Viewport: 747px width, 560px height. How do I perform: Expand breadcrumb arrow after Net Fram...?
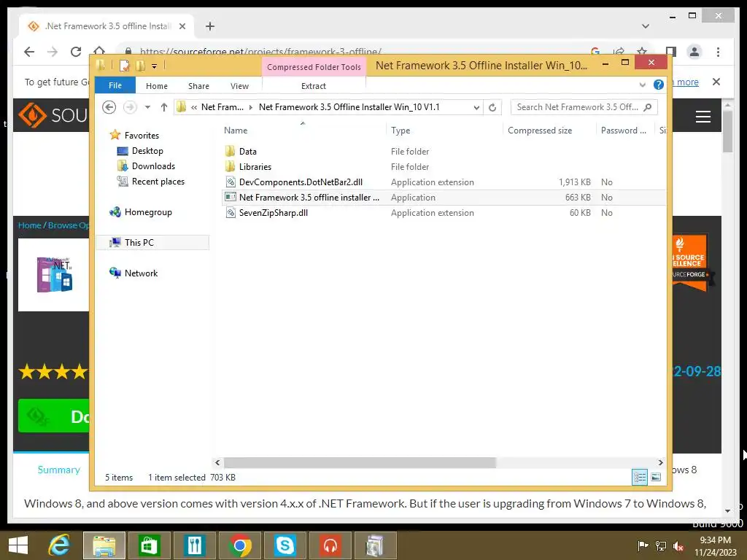(x=251, y=107)
